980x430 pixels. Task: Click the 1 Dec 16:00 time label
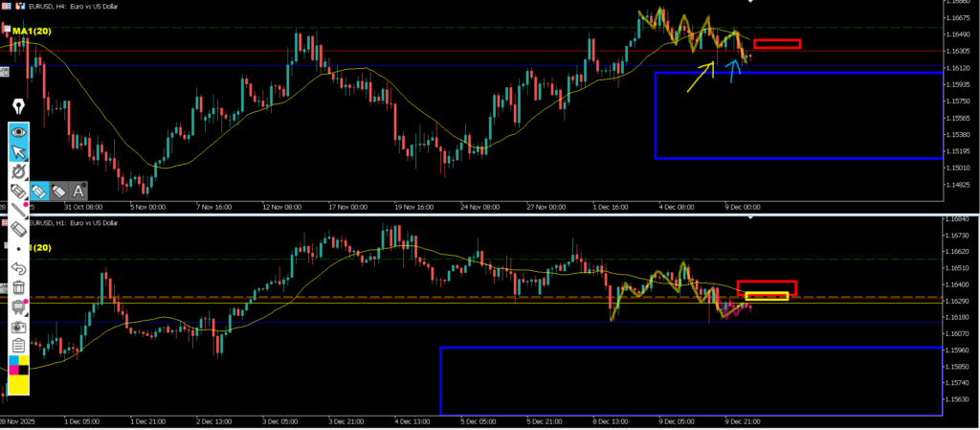coord(610,207)
